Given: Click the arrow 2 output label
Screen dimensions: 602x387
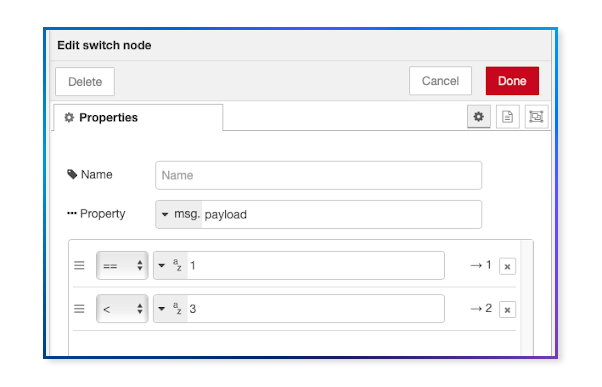Looking at the screenshot, I should (x=481, y=308).
